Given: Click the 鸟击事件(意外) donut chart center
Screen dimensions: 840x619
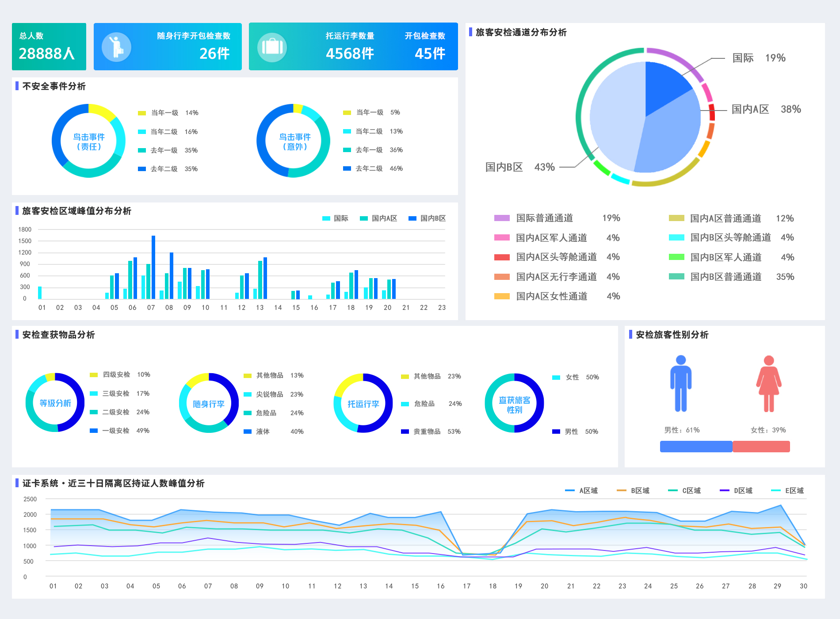Looking at the screenshot, I should coord(294,141).
